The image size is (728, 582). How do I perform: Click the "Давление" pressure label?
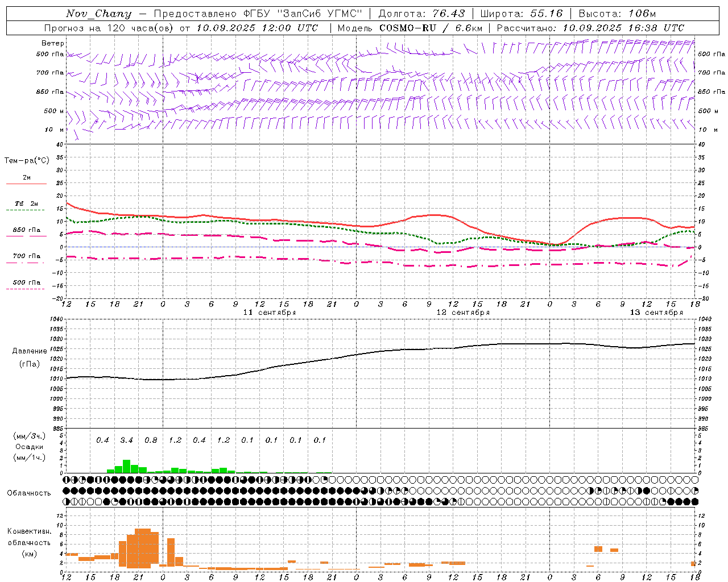click(x=30, y=351)
